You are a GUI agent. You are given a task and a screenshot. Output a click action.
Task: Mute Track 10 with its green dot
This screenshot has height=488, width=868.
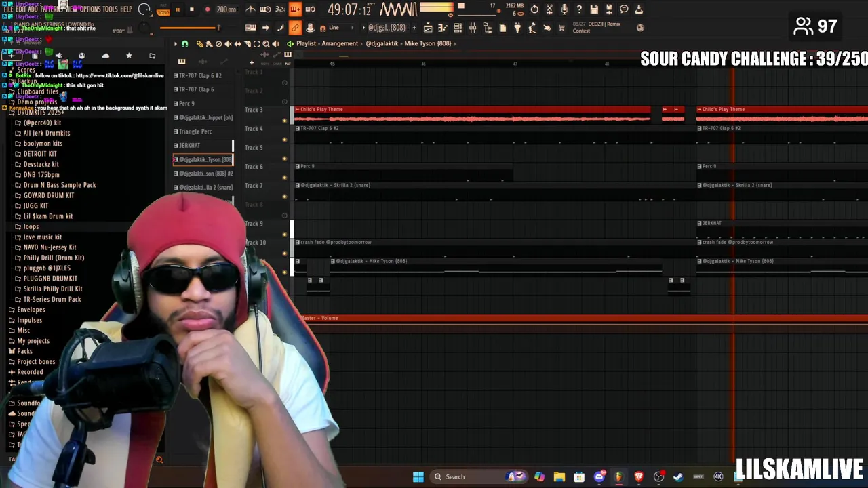point(285,253)
